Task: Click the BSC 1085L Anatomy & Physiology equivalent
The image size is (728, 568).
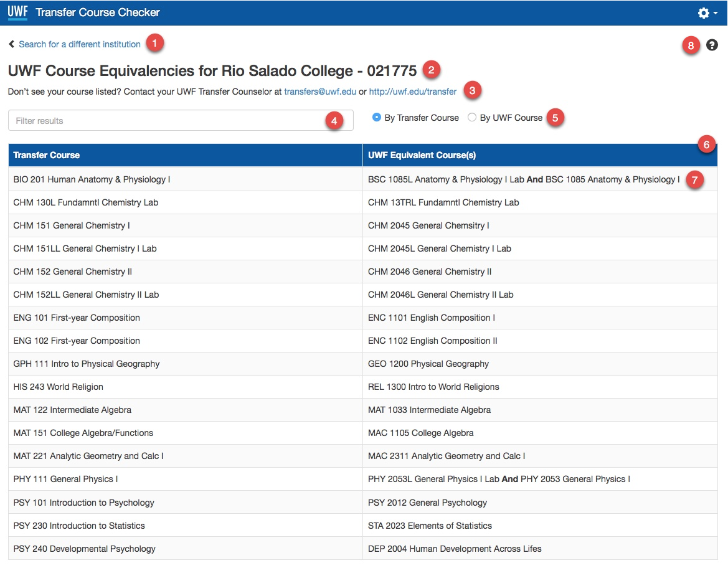Action: point(524,179)
